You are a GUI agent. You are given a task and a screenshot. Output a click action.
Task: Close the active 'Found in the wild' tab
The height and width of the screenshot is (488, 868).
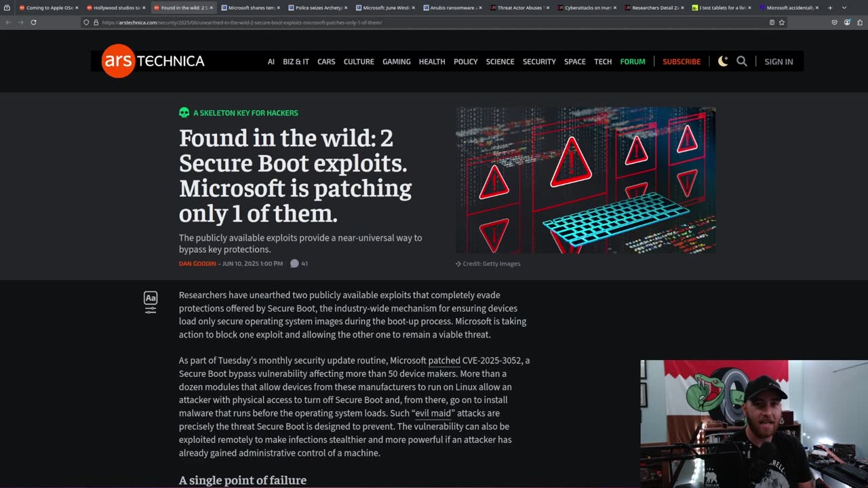pyautogui.click(x=211, y=7)
